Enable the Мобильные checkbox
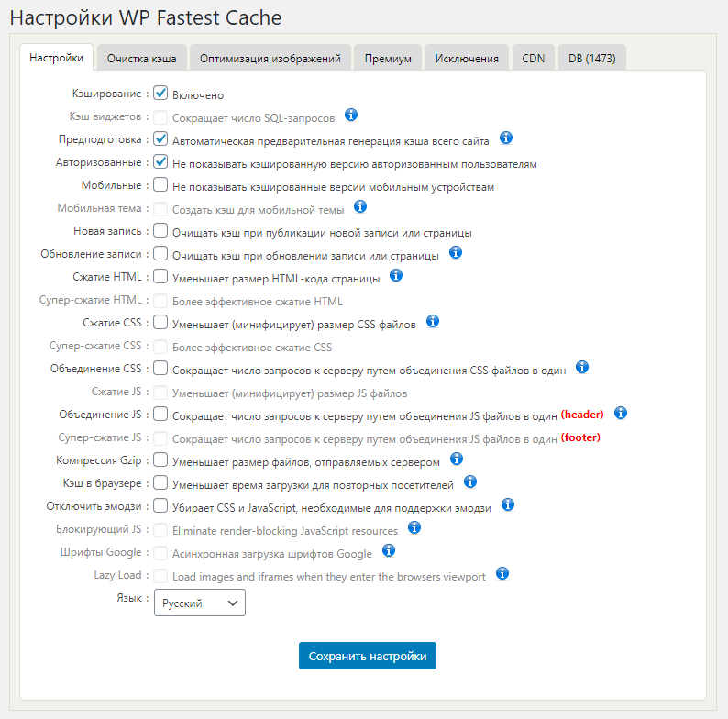The width and height of the screenshot is (728, 719). (x=160, y=185)
